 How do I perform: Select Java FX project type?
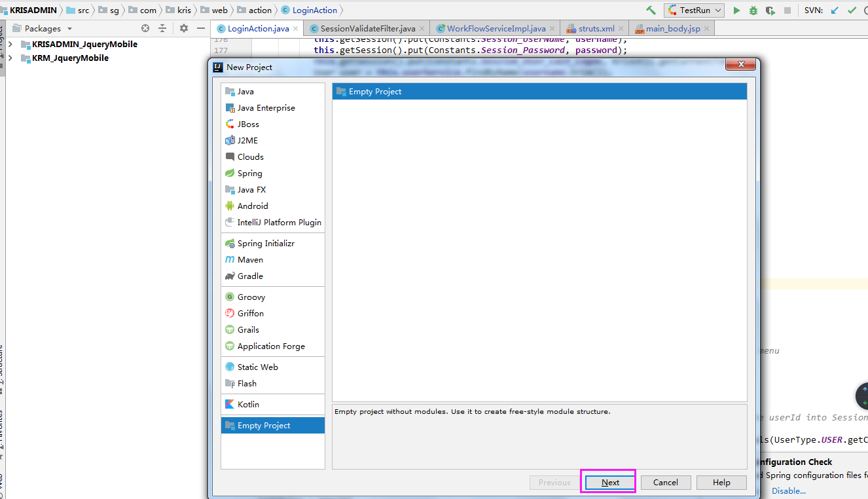tap(273, 189)
